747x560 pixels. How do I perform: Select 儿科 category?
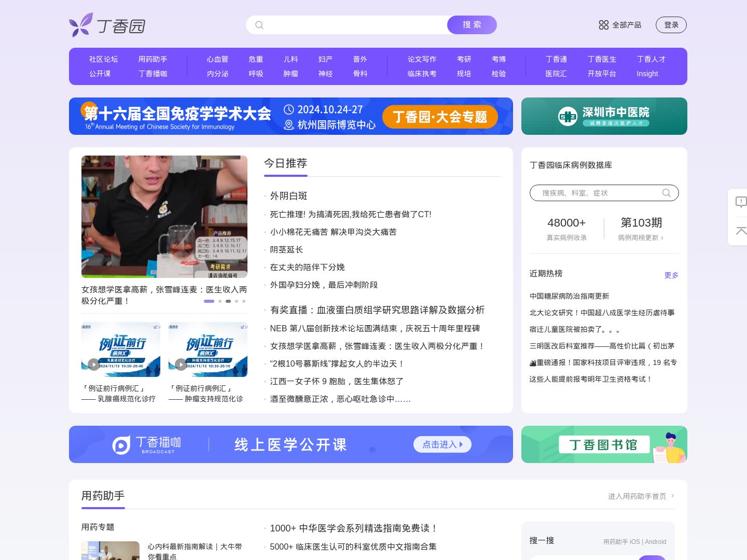[290, 59]
